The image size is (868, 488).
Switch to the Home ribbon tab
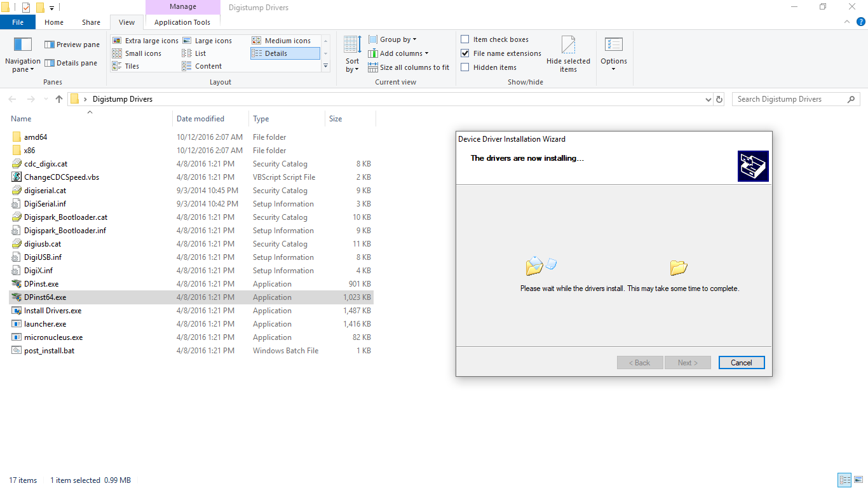[54, 22]
